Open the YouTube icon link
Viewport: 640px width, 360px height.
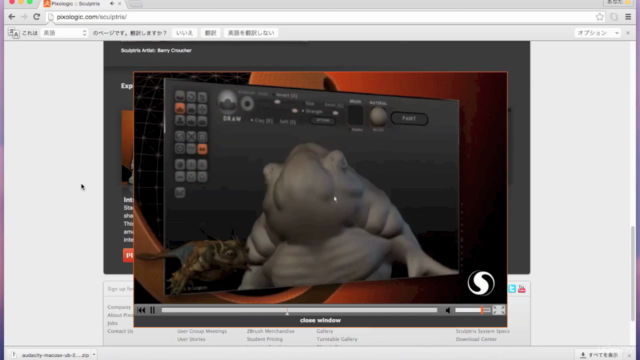click(x=522, y=289)
